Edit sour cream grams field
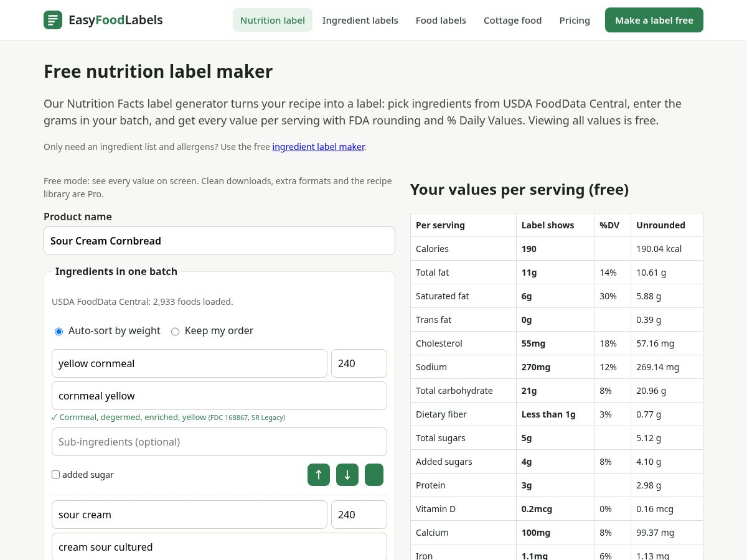The width and height of the screenshot is (747, 560). pos(359,515)
